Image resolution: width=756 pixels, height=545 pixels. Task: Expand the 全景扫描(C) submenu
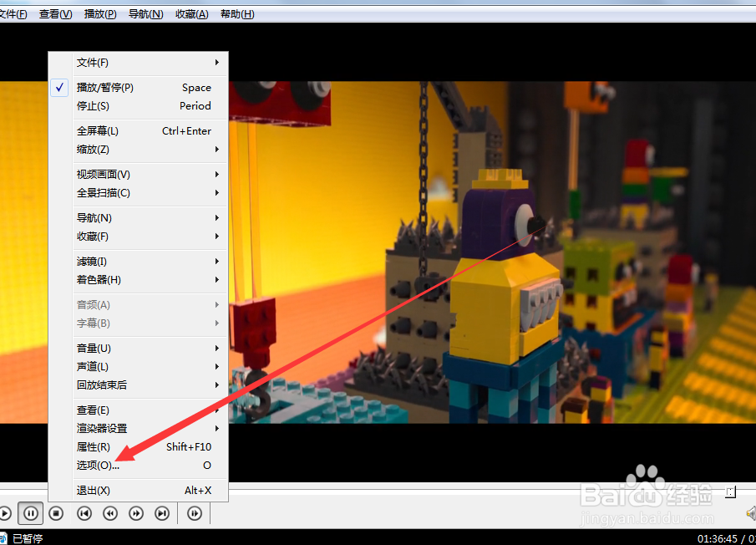pyautogui.click(x=139, y=192)
